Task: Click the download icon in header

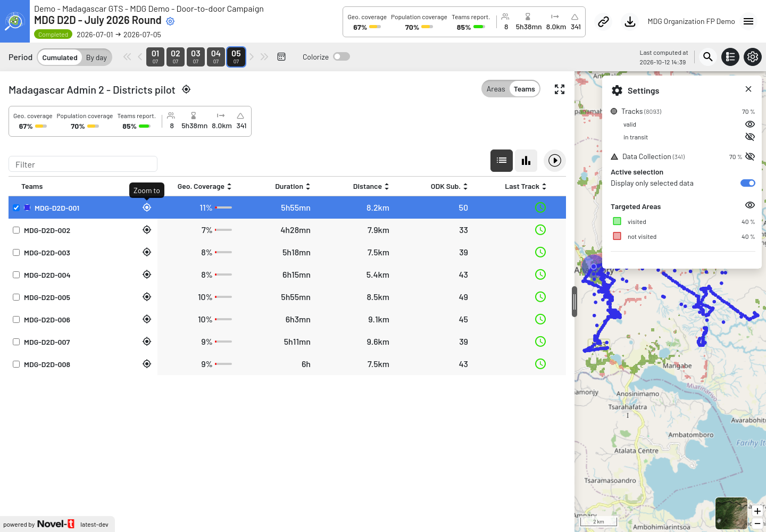Action: (x=630, y=22)
